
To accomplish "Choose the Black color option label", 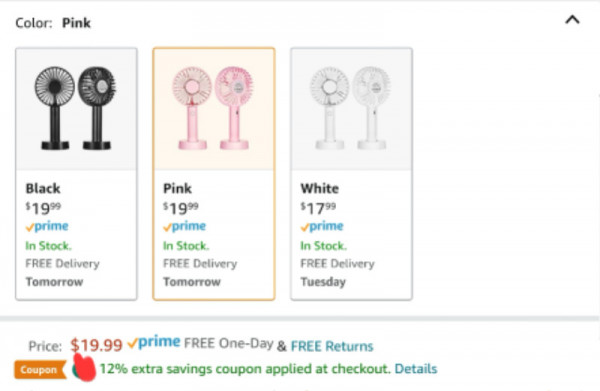I will 43,188.
